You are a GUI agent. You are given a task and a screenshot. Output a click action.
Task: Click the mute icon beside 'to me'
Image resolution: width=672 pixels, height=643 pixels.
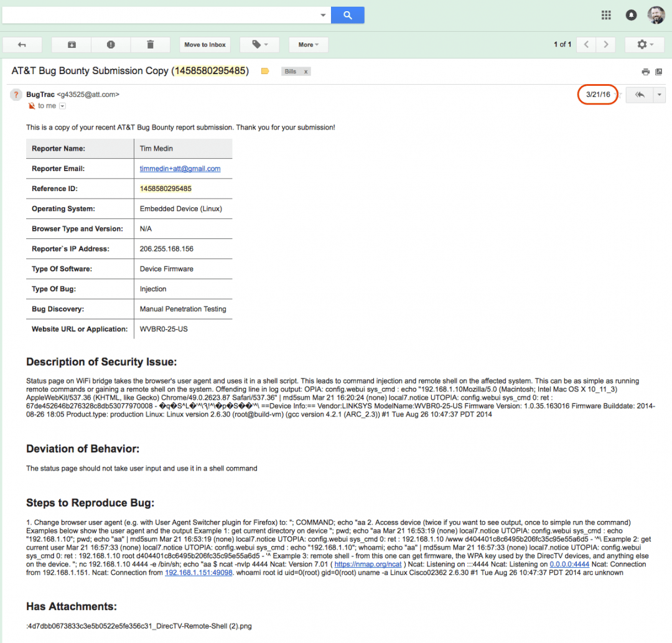[x=31, y=106]
